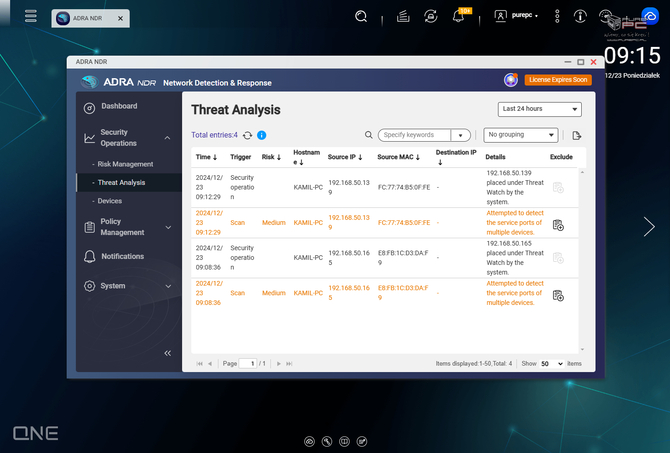Click the export report icon

576,135
